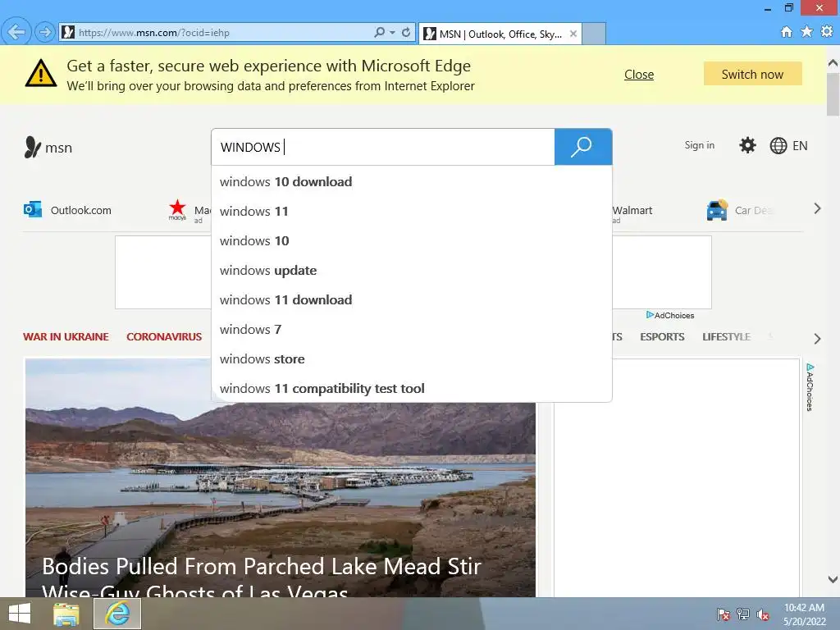Open MSN settings gear icon
The height and width of the screenshot is (630, 840).
(747, 145)
